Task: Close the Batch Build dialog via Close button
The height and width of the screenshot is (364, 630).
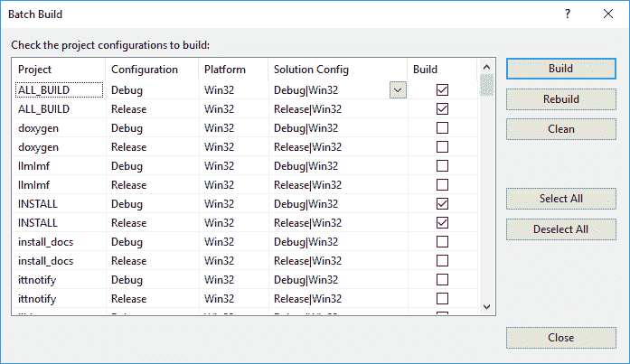Action: click(560, 338)
